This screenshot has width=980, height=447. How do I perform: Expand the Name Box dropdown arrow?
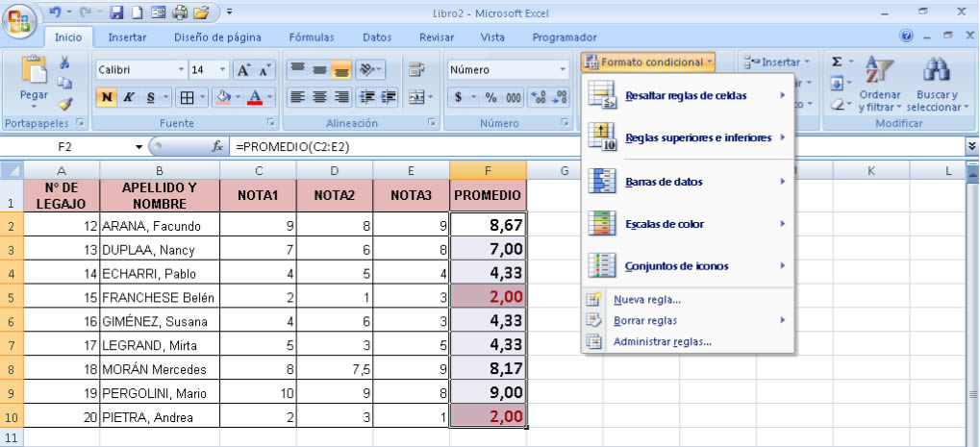138,146
